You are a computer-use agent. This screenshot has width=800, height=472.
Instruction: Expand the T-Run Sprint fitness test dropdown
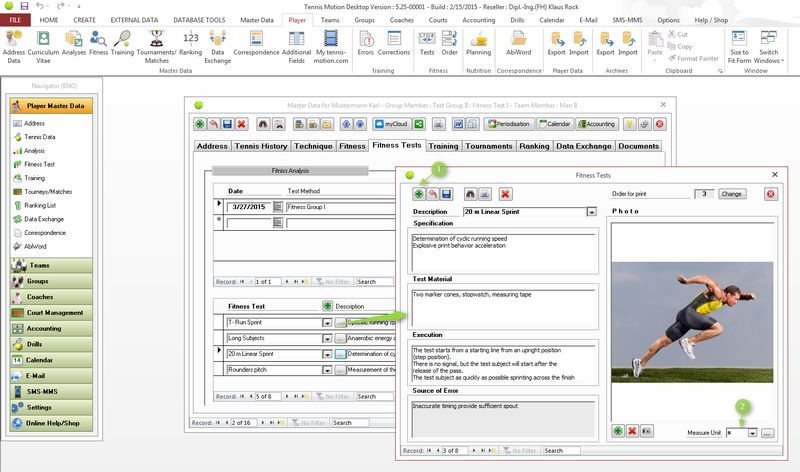tap(326, 323)
